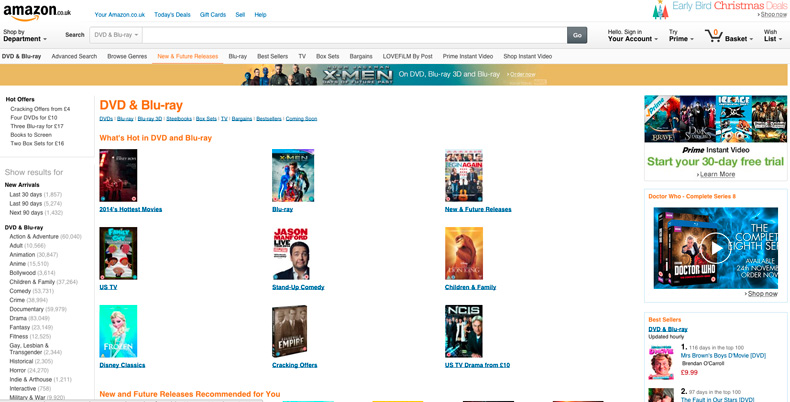Select the Blu-ray navigation tab
Viewport: 790px width, 402px height.
coord(238,56)
